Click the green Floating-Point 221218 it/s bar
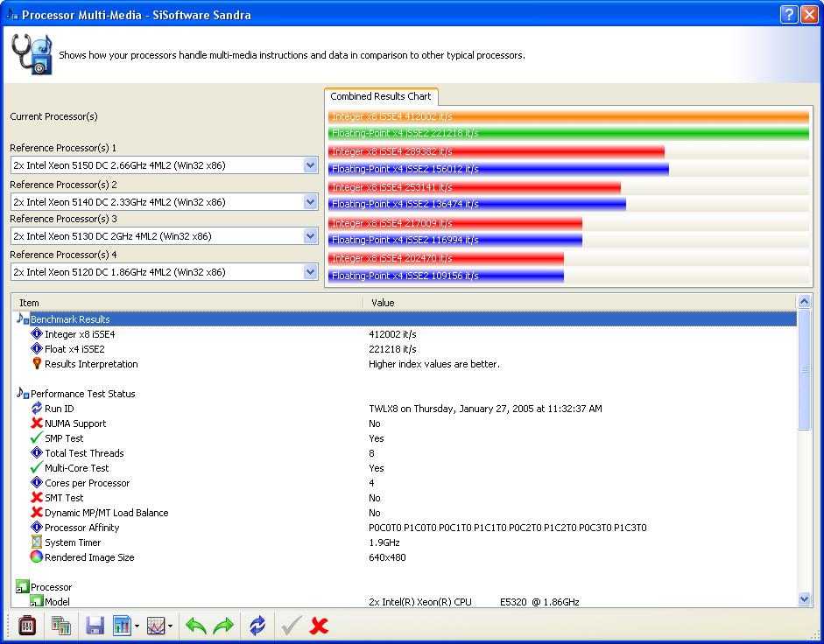824x644 pixels. pos(568,133)
